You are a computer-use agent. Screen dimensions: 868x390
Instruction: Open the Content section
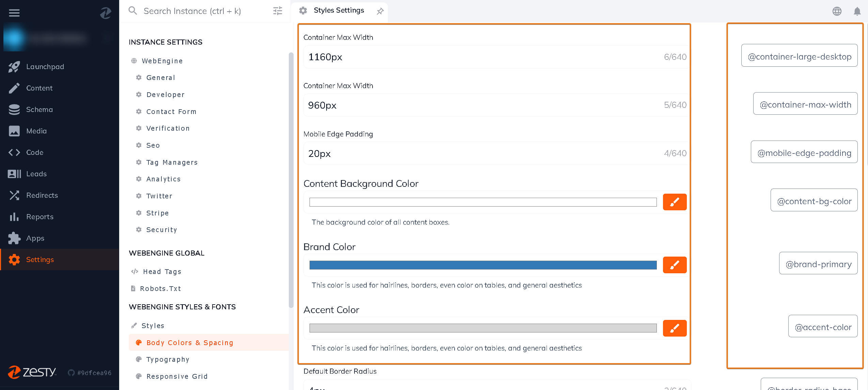pyautogui.click(x=39, y=87)
